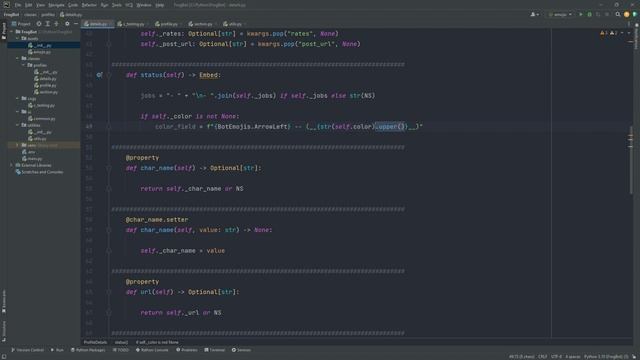Select emojis.py in the project tree

click(x=40, y=52)
